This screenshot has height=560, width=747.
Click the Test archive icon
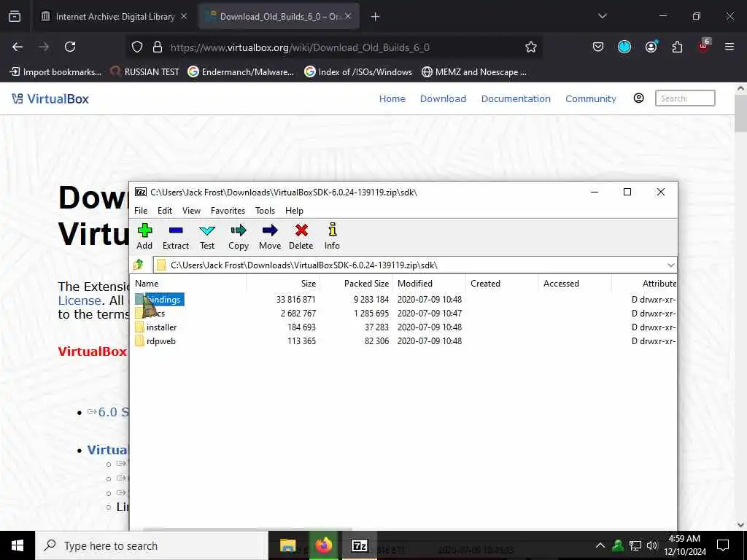pyautogui.click(x=206, y=231)
